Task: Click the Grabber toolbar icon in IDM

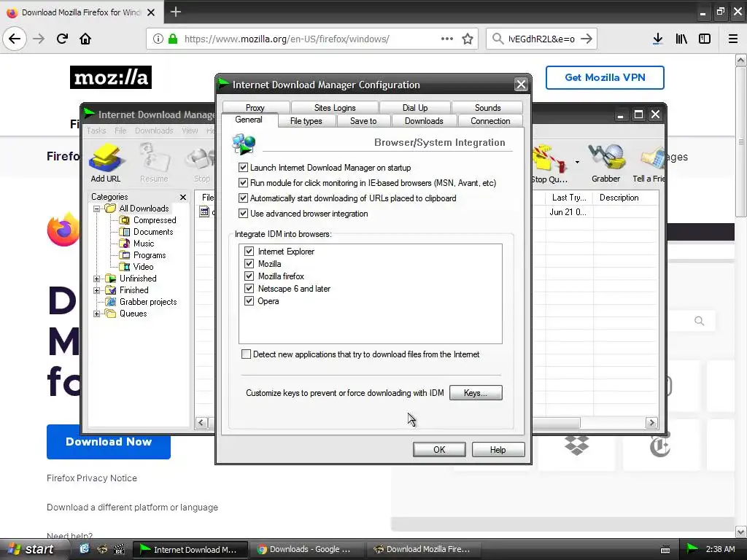Action: [606, 163]
